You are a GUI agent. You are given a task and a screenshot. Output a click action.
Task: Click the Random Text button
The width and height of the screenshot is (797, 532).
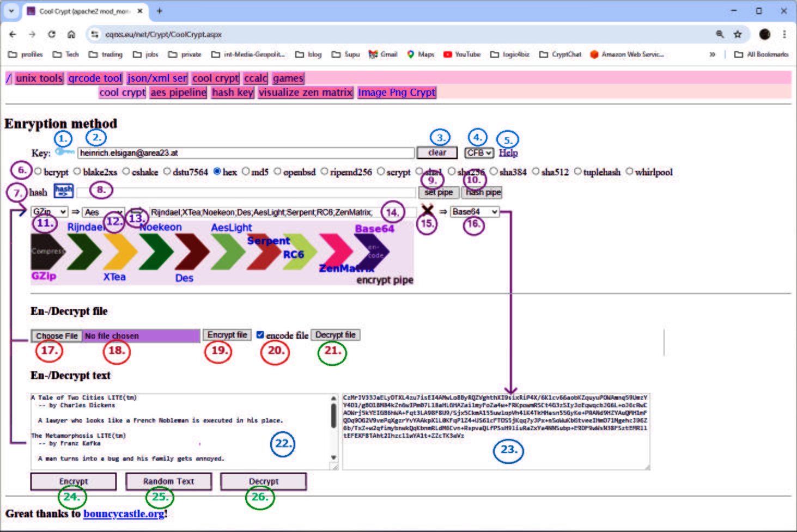[169, 481]
